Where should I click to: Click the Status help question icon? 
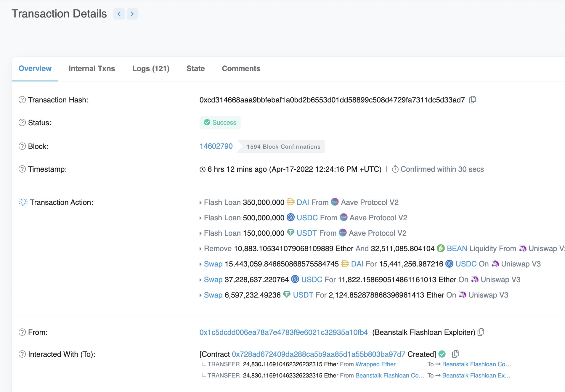coord(22,123)
